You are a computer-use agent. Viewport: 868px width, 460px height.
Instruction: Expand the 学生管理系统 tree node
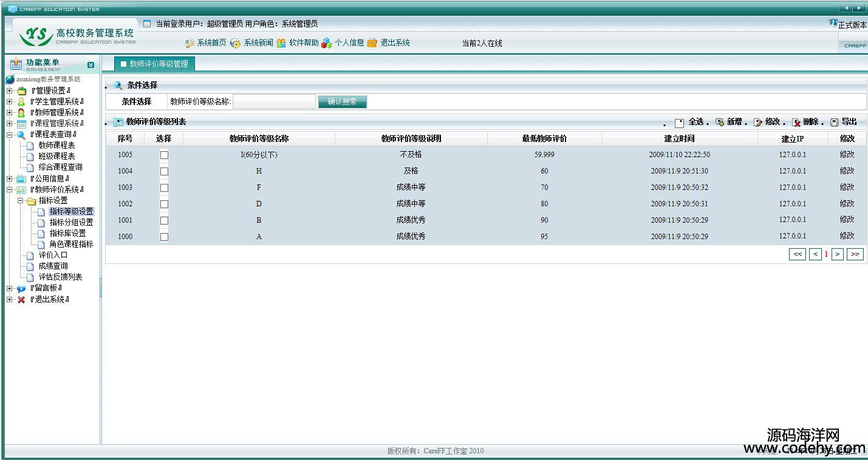(10, 102)
